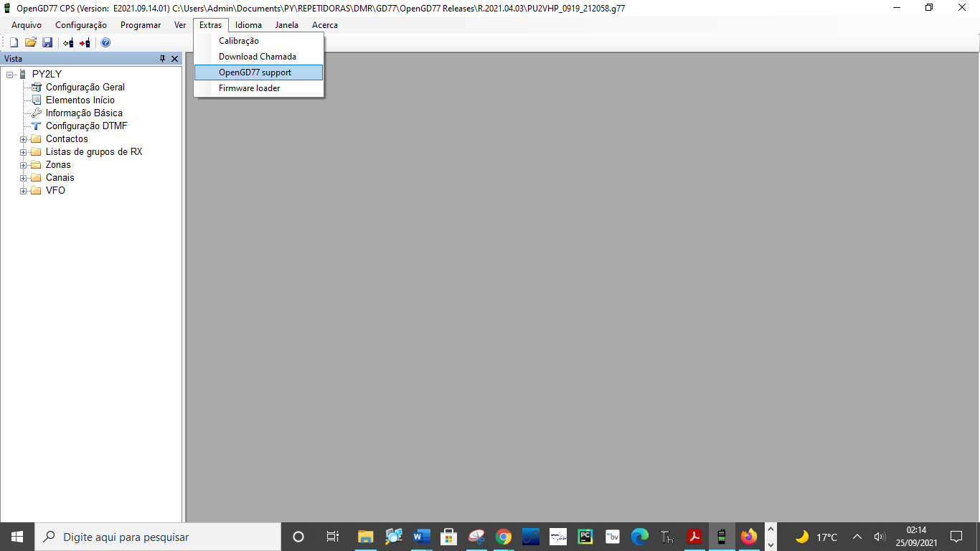Open Elementos Início tree item
The width and height of the screenshot is (980, 551).
point(80,100)
